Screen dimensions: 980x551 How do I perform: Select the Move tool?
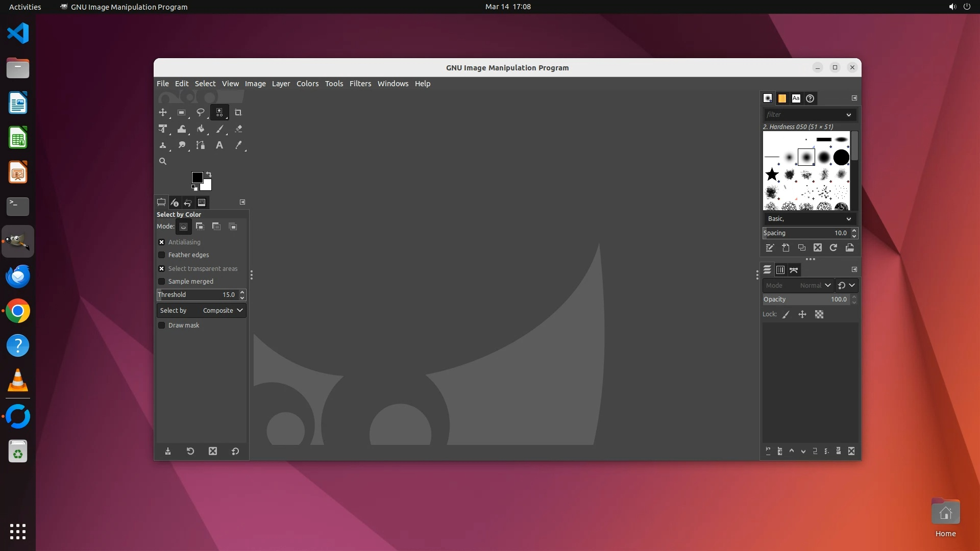coord(163,112)
